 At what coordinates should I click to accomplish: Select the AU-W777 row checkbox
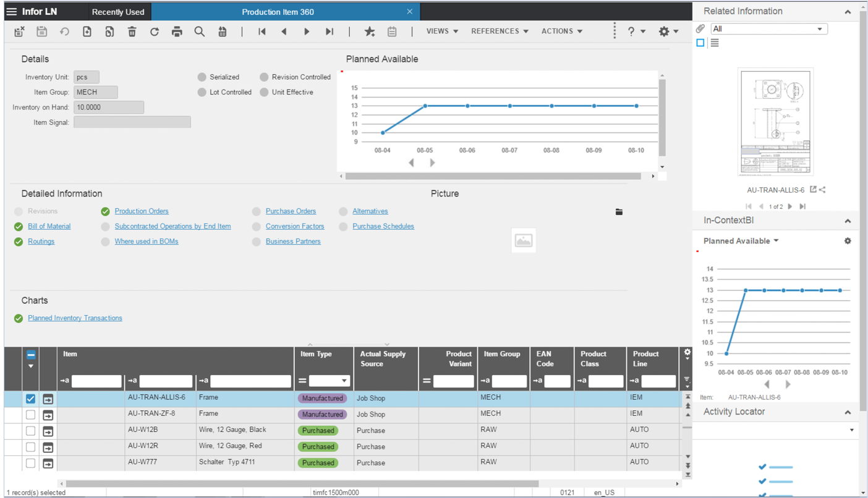click(x=30, y=463)
